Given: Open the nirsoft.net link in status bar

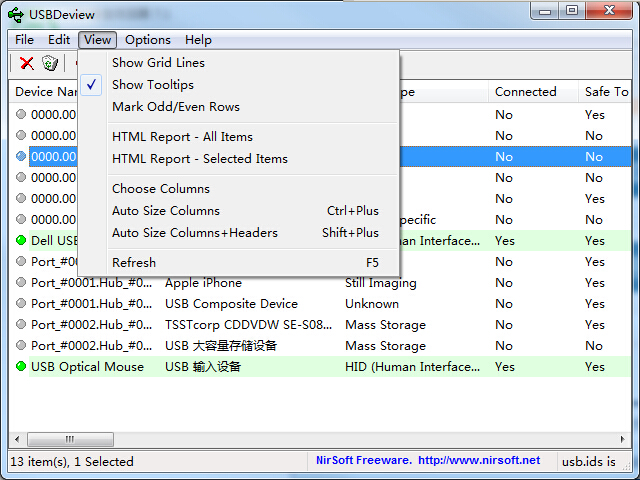Looking at the screenshot, I should point(478,461).
